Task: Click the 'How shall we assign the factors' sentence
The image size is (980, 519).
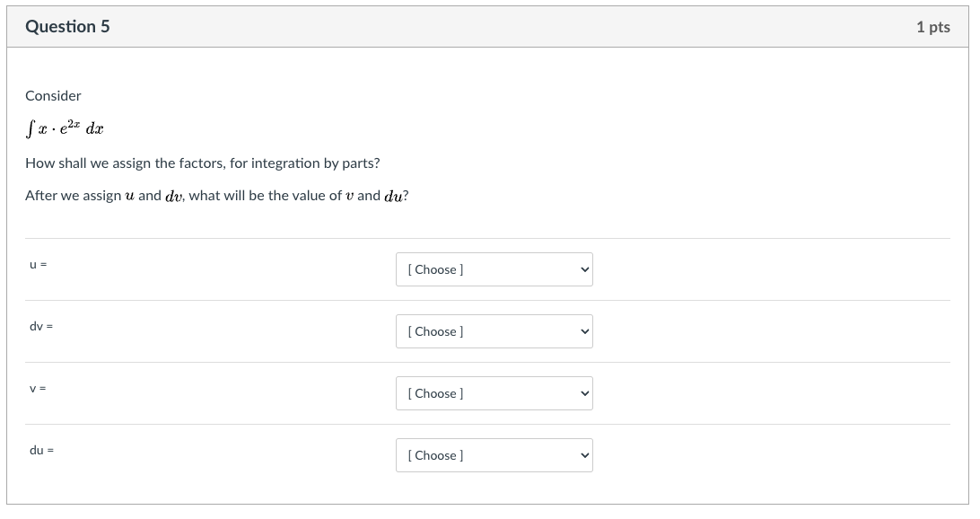Action: click(202, 163)
